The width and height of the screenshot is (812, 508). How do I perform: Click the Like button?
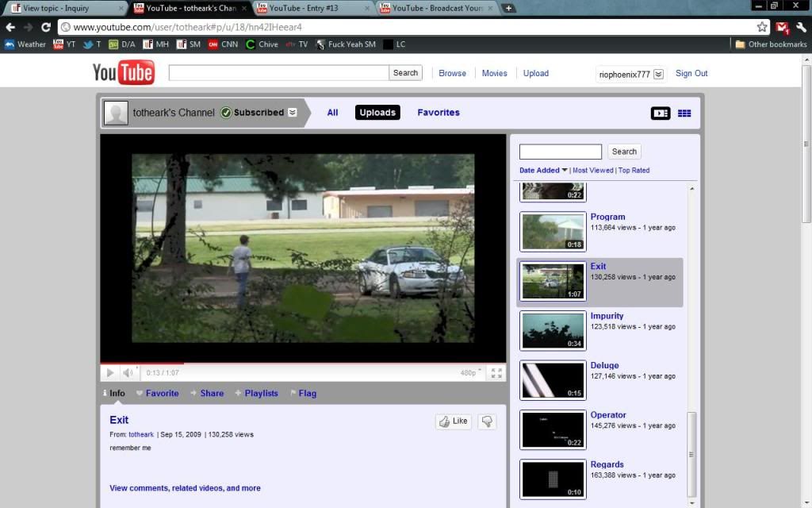[454, 421]
